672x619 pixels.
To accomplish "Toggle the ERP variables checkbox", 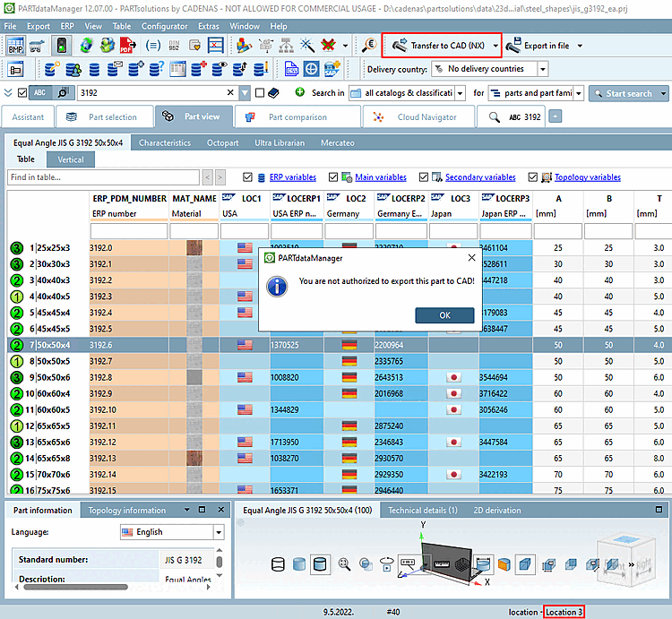I will (248, 177).
